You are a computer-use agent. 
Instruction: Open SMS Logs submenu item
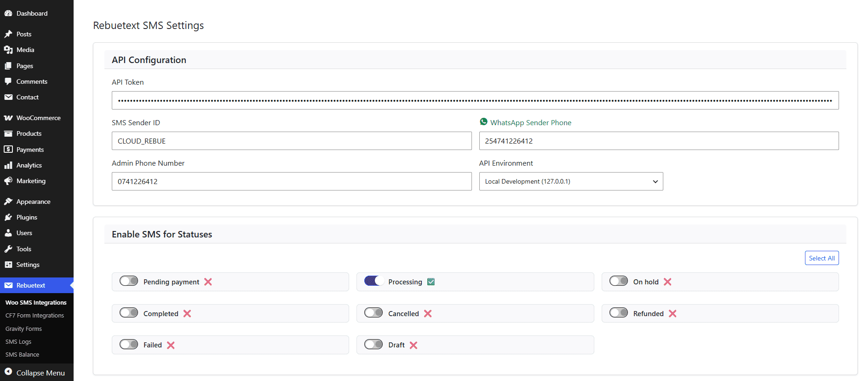click(x=18, y=341)
